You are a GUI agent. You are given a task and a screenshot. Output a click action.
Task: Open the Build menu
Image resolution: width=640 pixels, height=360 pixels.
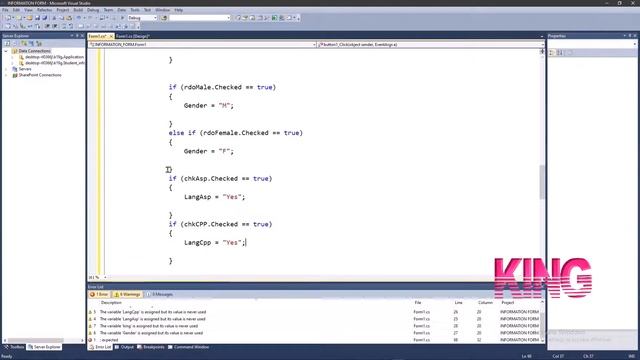[78, 10]
